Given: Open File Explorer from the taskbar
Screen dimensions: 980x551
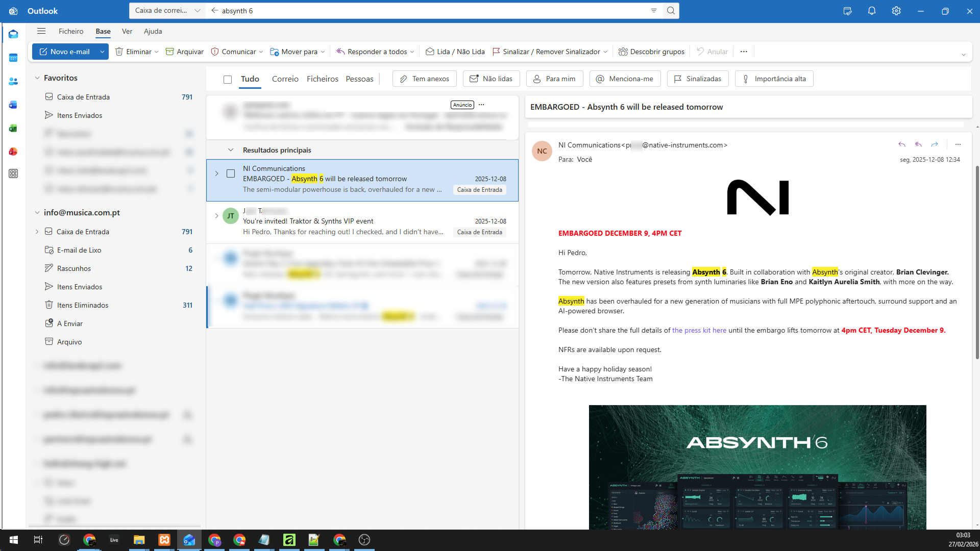Looking at the screenshot, I should tap(139, 540).
